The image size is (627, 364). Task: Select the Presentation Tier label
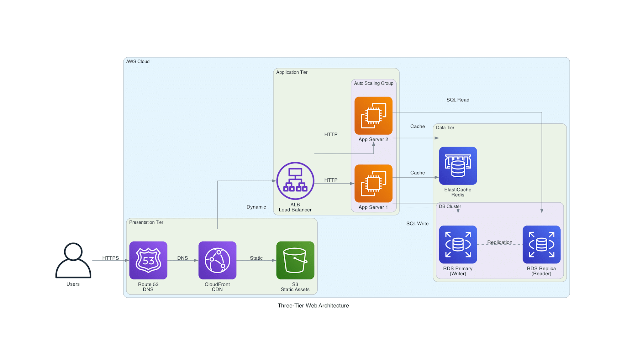[x=146, y=222]
